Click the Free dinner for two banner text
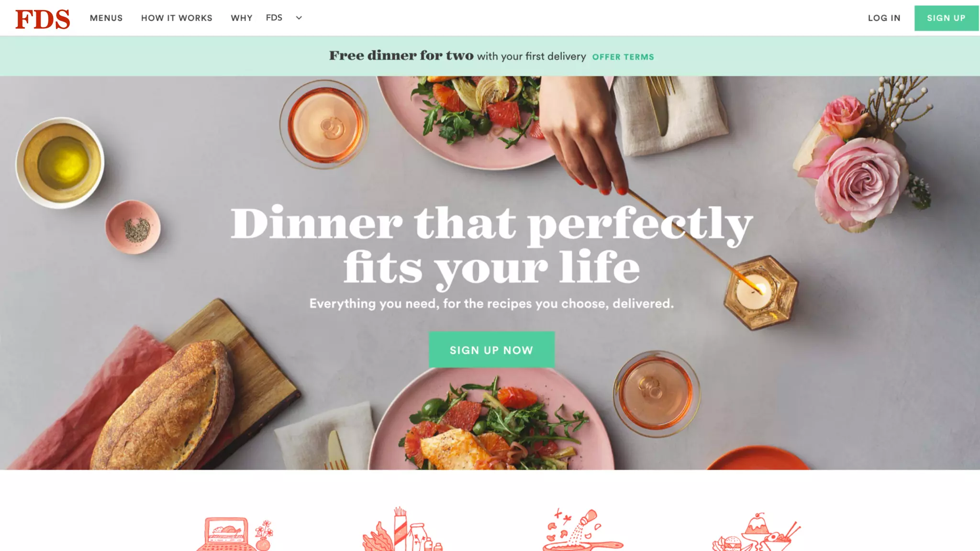Screen dimensions: 980x551 [457, 56]
